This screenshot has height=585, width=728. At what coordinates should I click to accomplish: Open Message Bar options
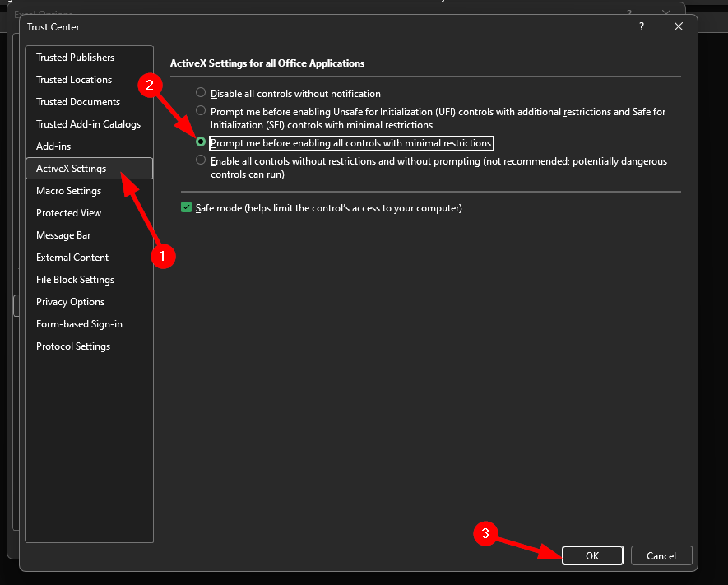[x=63, y=235]
